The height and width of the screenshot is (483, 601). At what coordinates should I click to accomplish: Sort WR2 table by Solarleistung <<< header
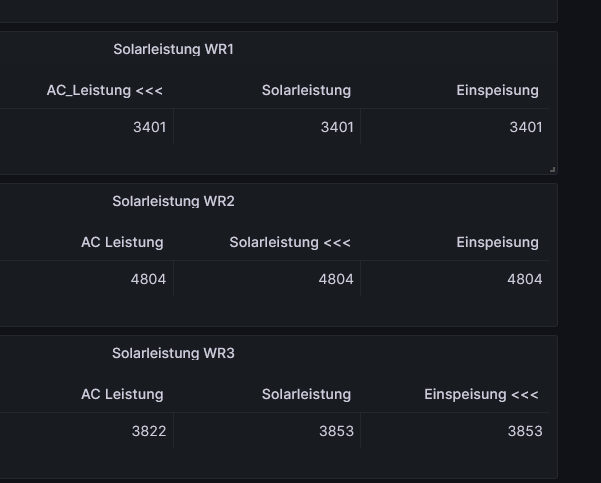(x=290, y=242)
